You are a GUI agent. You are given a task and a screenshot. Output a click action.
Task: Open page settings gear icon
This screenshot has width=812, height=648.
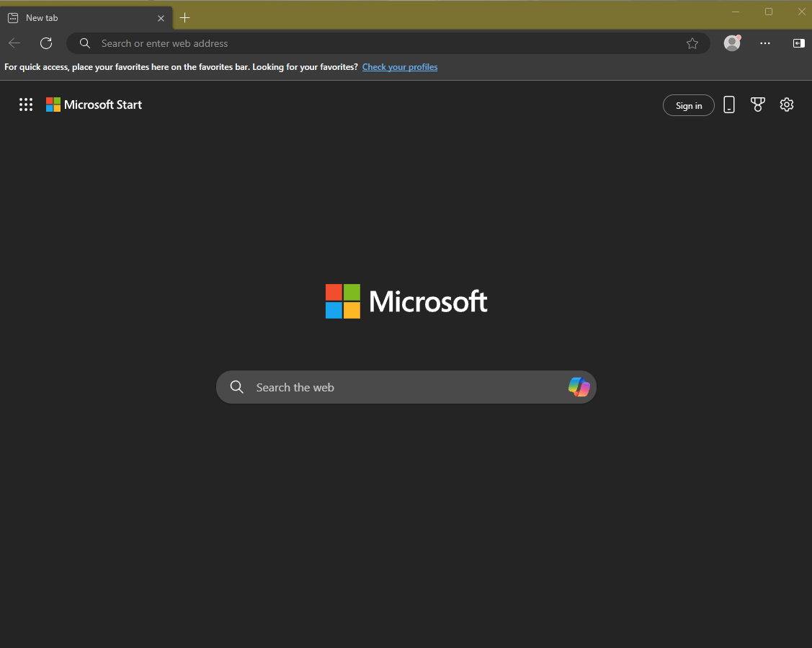[x=787, y=105]
